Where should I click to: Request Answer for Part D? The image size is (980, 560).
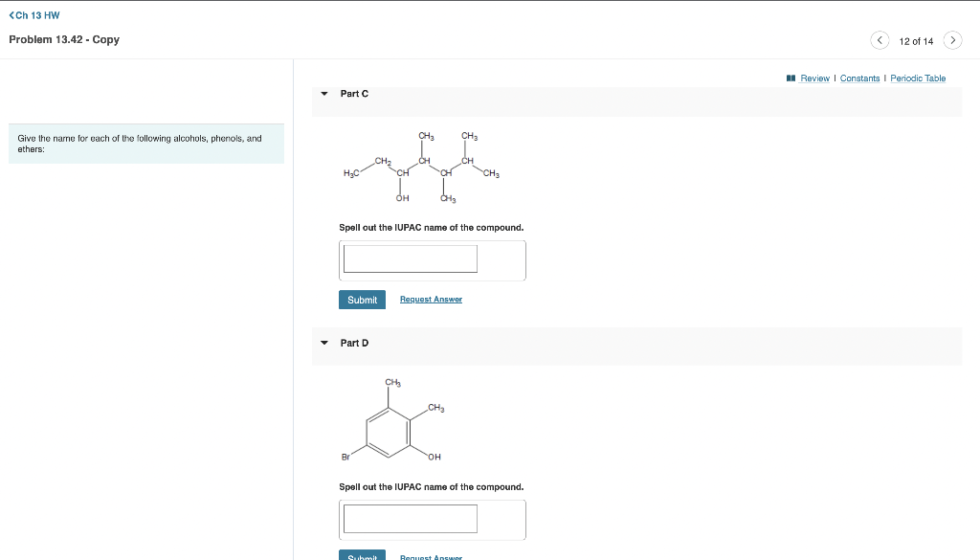[x=431, y=556]
